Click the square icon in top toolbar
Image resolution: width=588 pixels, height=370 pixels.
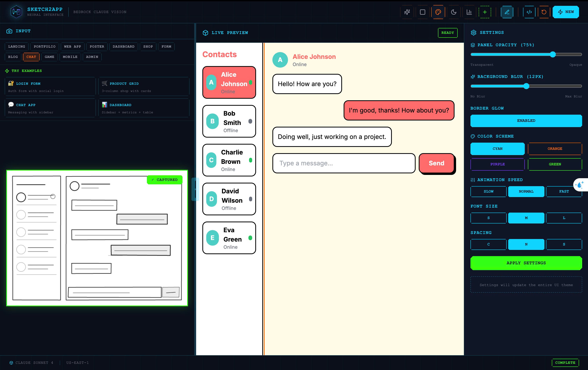pos(422,12)
